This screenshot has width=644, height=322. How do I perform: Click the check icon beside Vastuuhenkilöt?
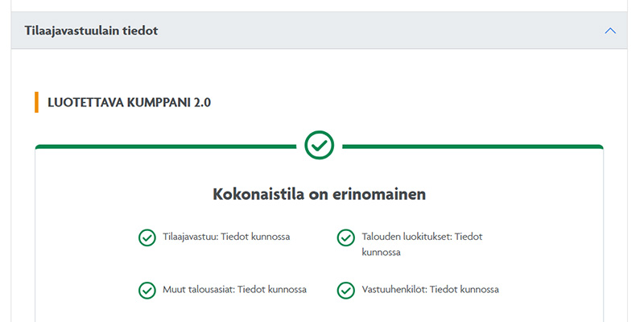345,290
